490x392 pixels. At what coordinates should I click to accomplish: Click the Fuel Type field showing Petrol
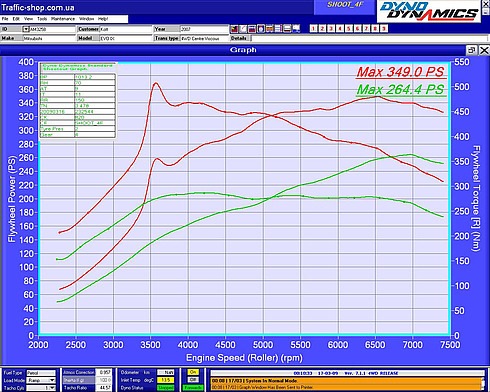pyautogui.click(x=41, y=373)
